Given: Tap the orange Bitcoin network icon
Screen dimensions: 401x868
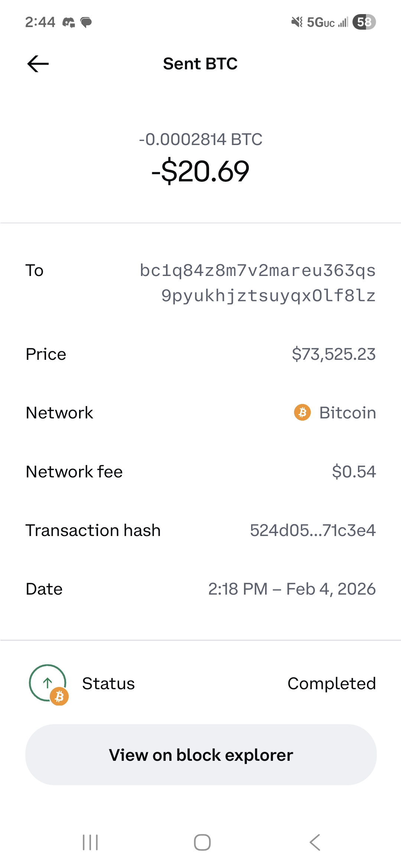Looking at the screenshot, I should [x=302, y=412].
